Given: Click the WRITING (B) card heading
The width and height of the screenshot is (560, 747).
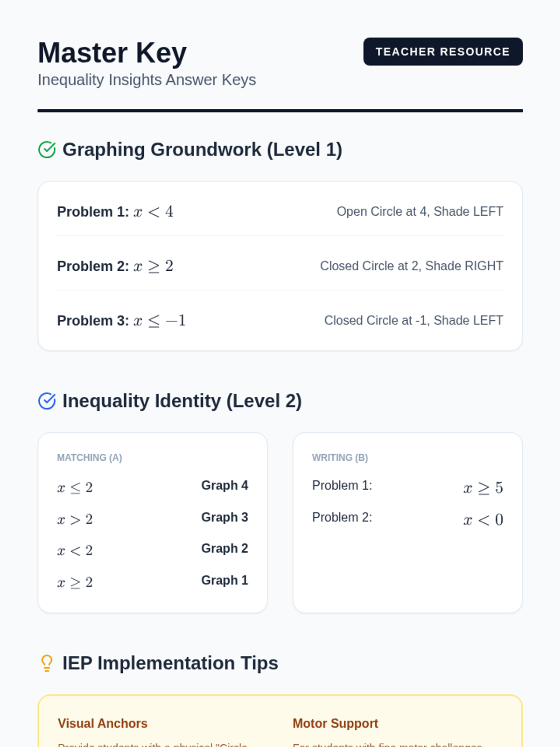Looking at the screenshot, I should [340, 458].
